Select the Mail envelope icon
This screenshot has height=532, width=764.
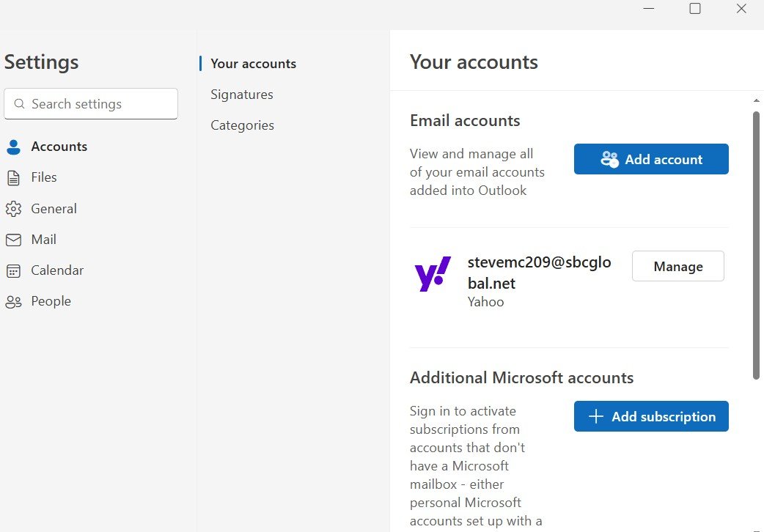[13, 240]
